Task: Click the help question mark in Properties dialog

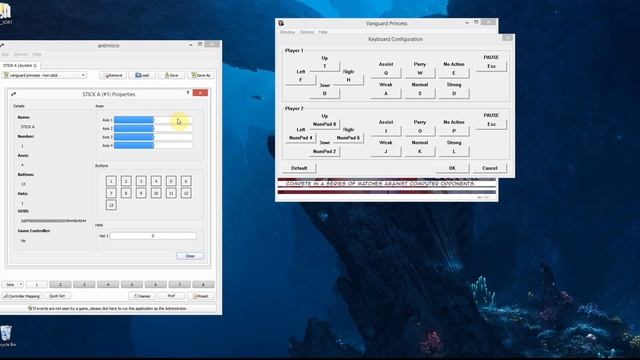Action: [x=188, y=93]
